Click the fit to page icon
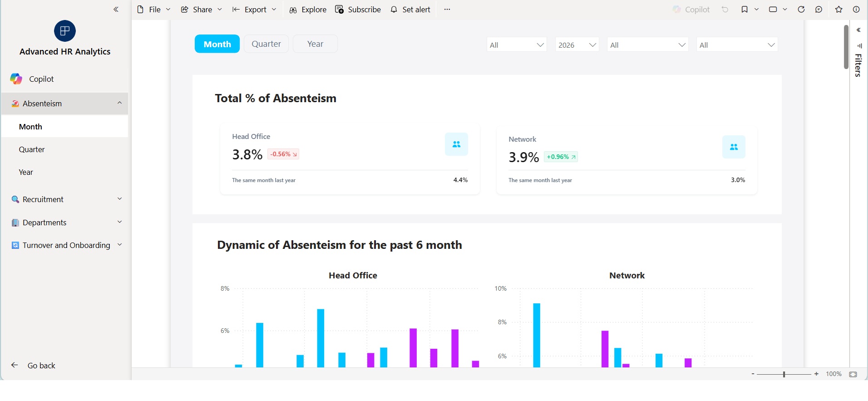The image size is (868, 401). [x=853, y=374]
